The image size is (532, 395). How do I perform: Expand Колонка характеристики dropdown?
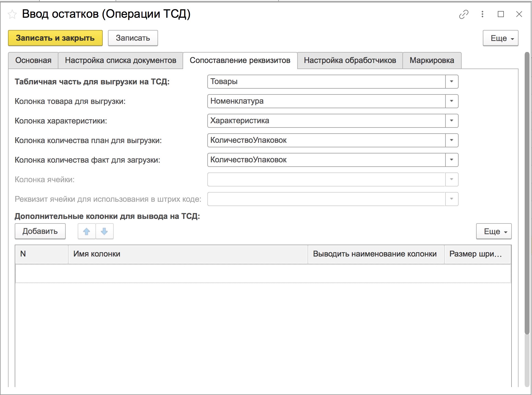click(452, 121)
